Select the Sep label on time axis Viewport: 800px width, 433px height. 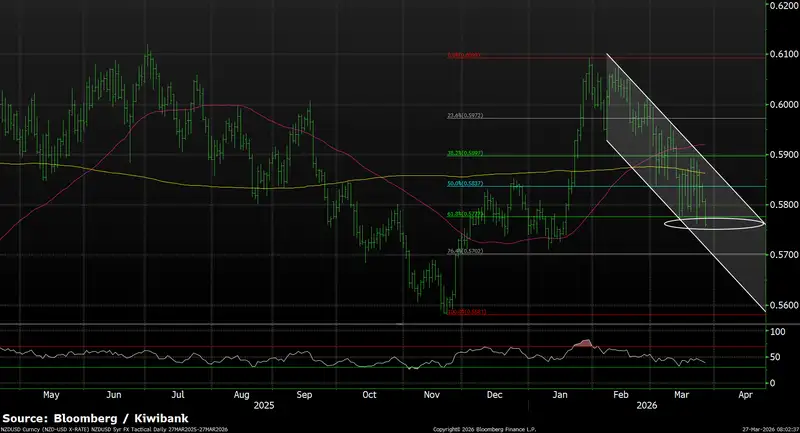click(x=304, y=395)
